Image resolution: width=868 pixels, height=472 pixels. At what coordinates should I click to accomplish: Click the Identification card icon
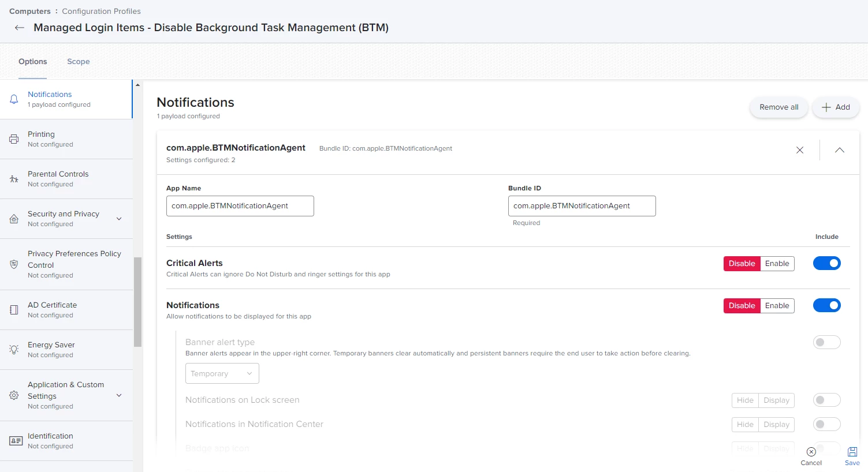click(x=16, y=441)
